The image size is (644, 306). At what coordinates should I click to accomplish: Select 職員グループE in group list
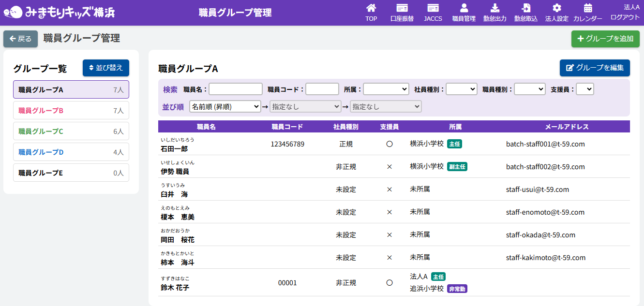[x=71, y=173]
